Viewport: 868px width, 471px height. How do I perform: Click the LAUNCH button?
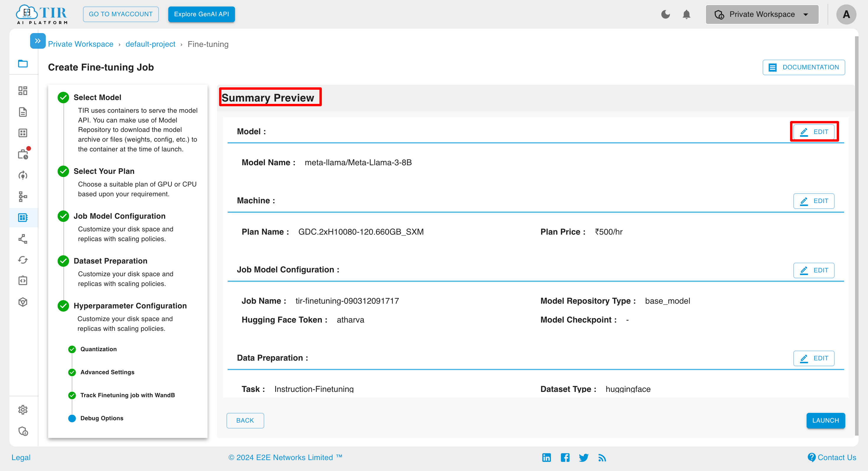[825, 421]
